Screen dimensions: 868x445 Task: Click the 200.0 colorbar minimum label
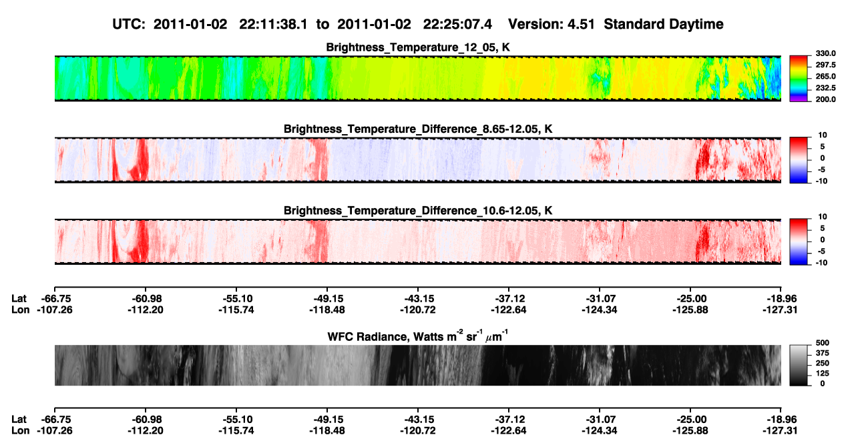click(826, 99)
